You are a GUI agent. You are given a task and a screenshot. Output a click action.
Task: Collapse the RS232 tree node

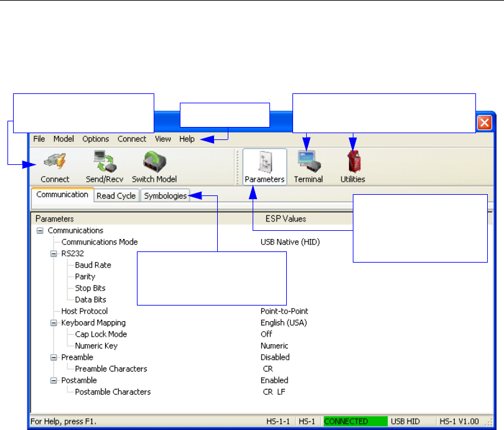pyautogui.click(x=54, y=254)
